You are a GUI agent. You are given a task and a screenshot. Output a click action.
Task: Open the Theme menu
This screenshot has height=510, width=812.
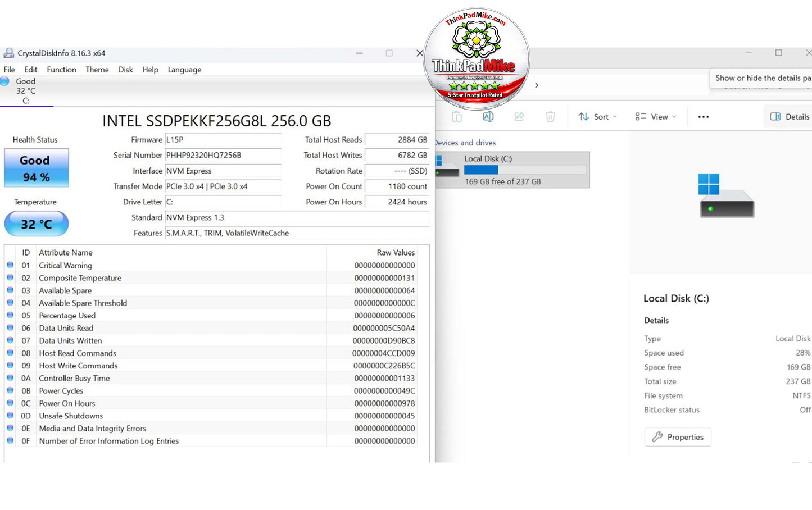97,70
